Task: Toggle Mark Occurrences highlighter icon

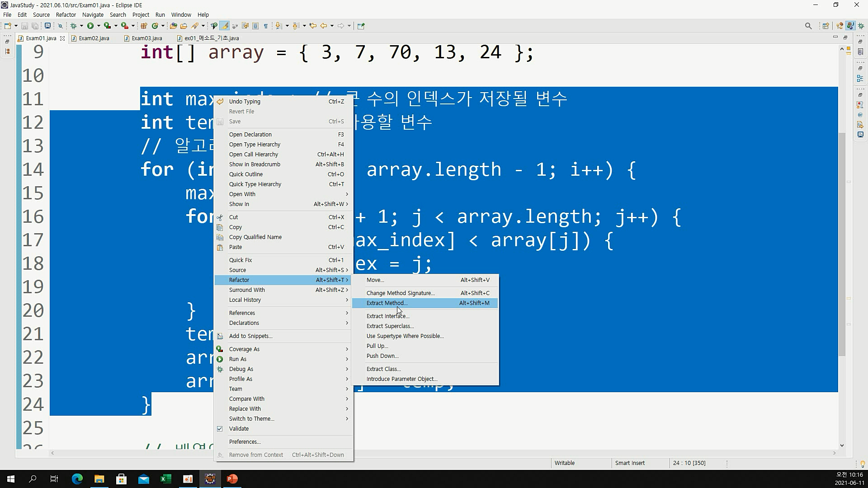Action: coord(224,26)
